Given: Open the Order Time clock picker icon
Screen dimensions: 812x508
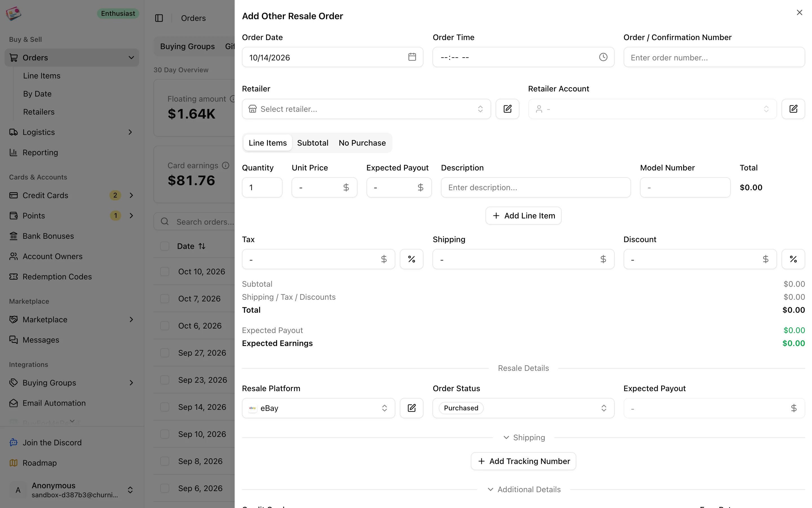Looking at the screenshot, I should 603,57.
